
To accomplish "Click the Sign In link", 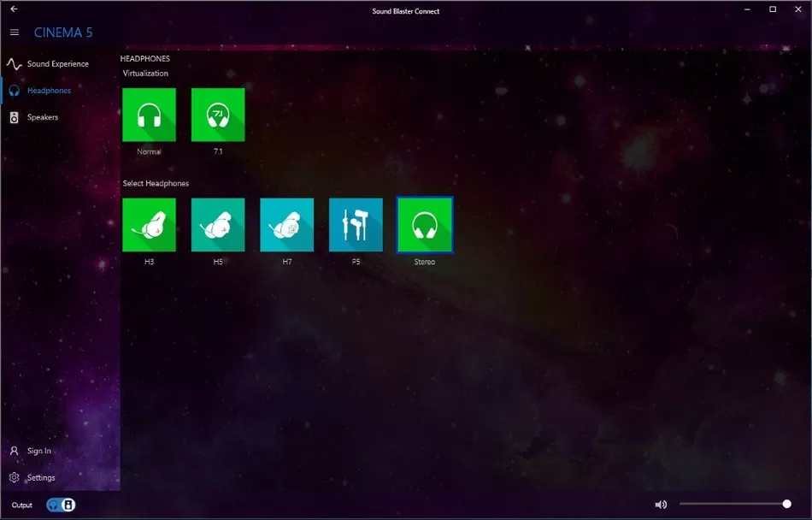I will [x=38, y=451].
